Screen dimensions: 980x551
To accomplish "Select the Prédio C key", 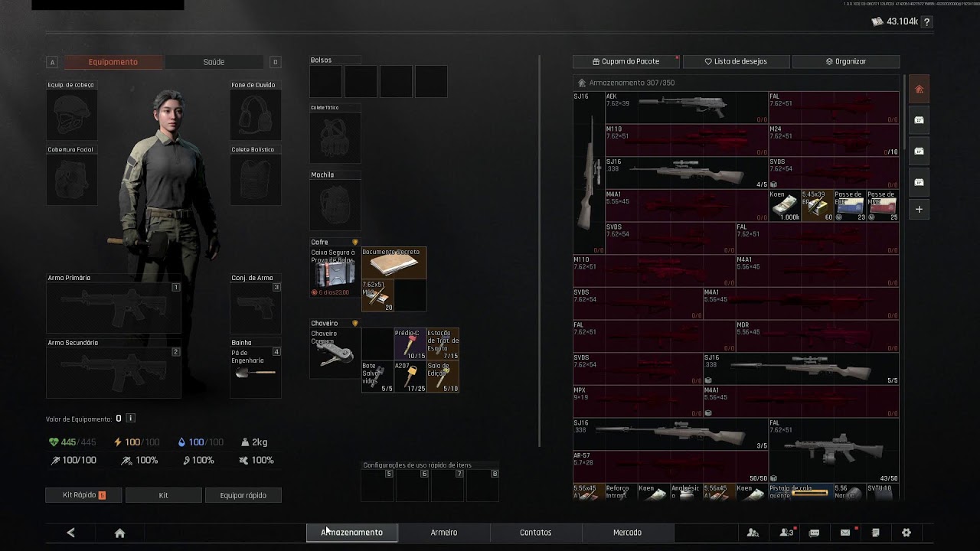I will 410,344.
